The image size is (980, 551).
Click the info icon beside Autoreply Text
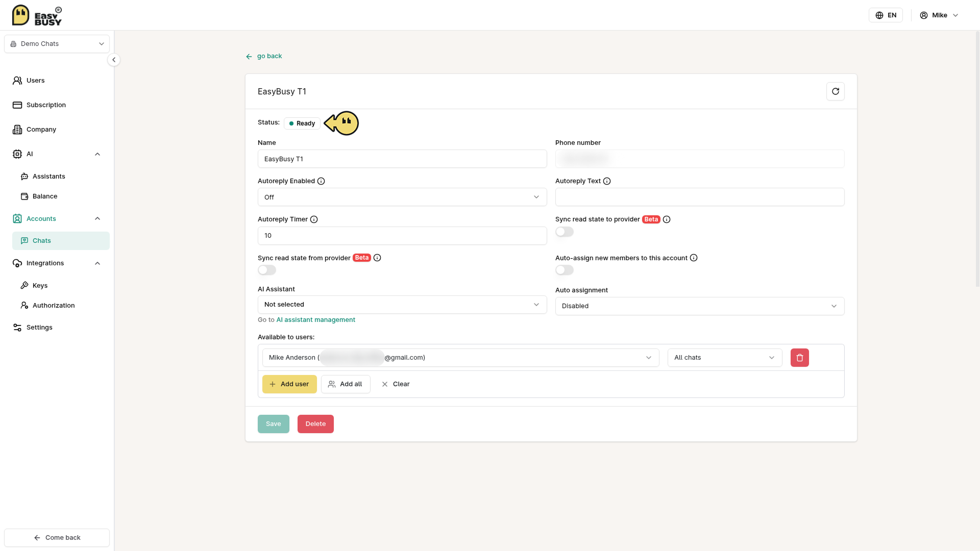click(607, 181)
